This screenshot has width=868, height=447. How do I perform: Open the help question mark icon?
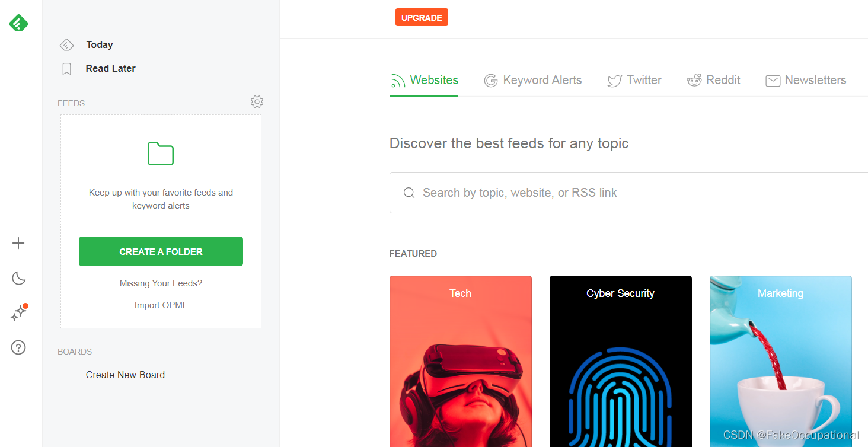coord(18,347)
